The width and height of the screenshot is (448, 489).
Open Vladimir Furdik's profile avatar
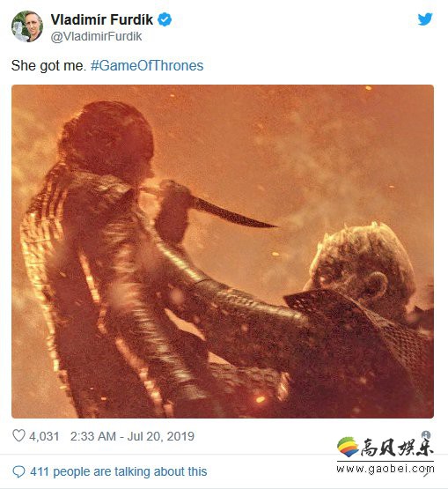click(27, 26)
